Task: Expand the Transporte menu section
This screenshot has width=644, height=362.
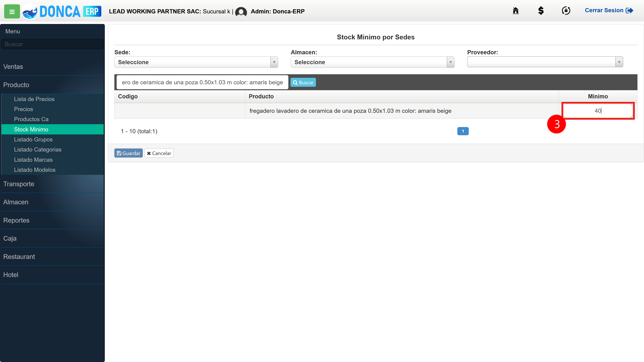Action: [x=52, y=184]
